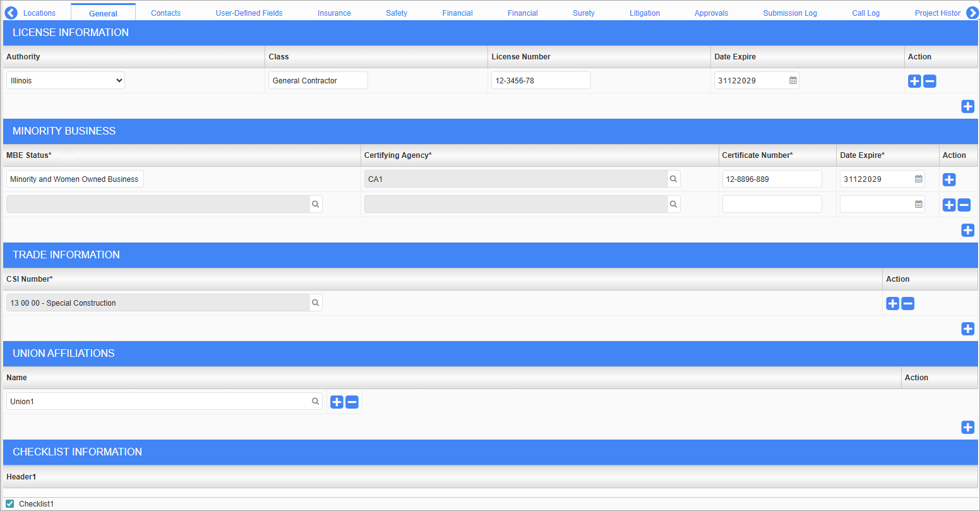Image resolution: width=980 pixels, height=511 pixels.
Task: Open calendar for license Date Expire
Action: [x=793, y=80]
